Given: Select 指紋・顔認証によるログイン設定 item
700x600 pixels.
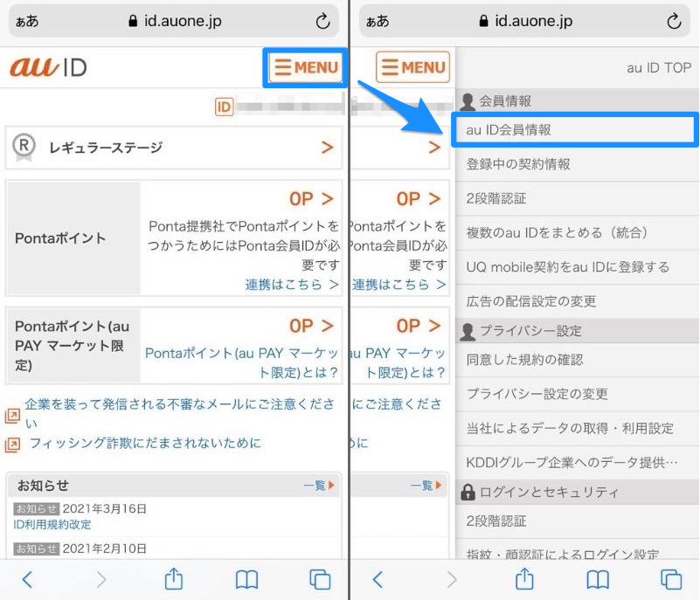Looking at the screenshot, I should [578, 550].
